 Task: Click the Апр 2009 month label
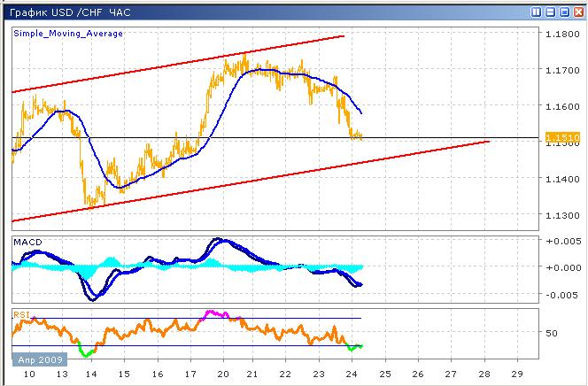tap(35, 361)
